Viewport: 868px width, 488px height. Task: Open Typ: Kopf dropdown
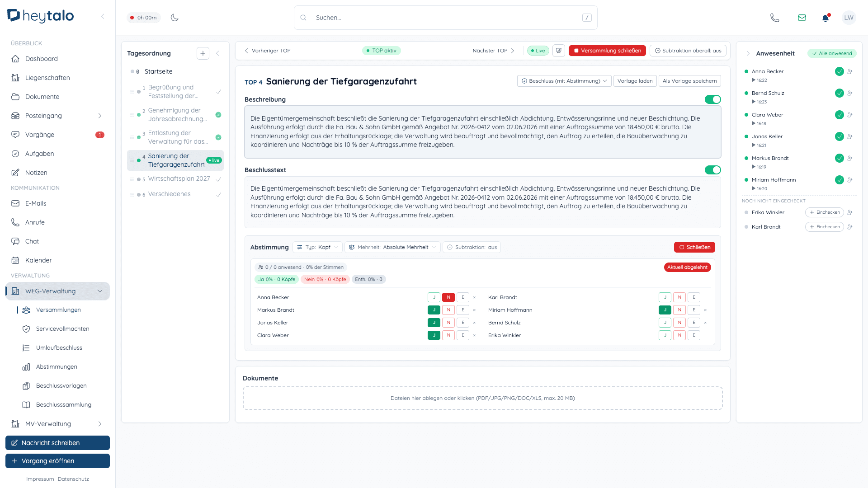pyautogui.click(x=317, y=247)
